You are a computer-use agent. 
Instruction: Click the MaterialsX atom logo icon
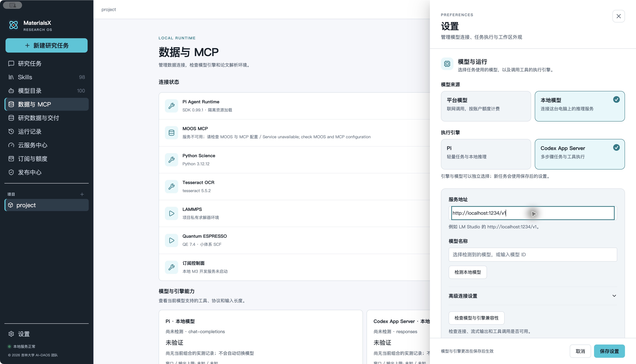click(x=13, y=25)
